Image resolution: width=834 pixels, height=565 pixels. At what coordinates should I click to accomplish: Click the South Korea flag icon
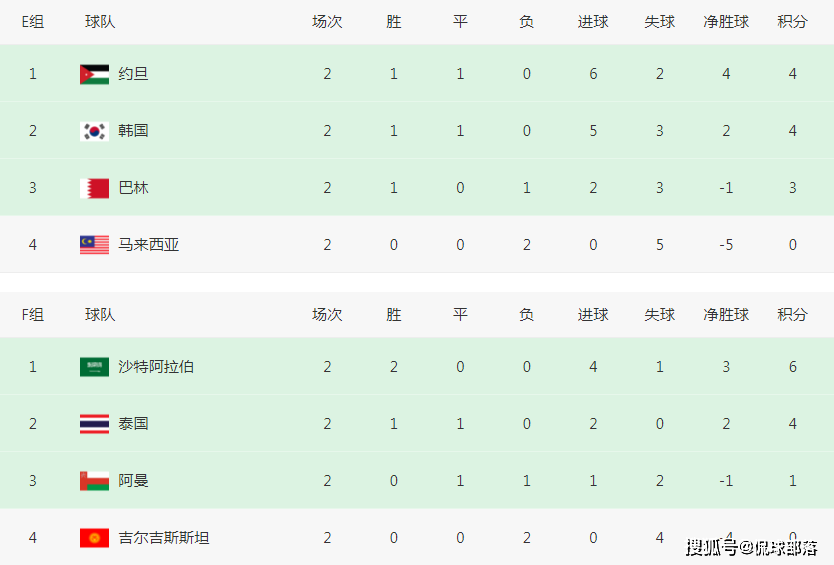tap(94, 131)
